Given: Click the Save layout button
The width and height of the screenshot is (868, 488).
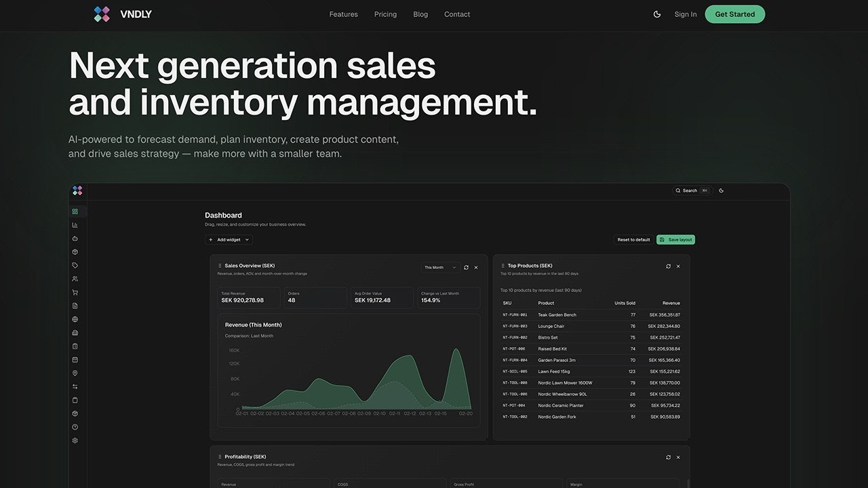Looking at the screenshot, I should coord(675,239).
